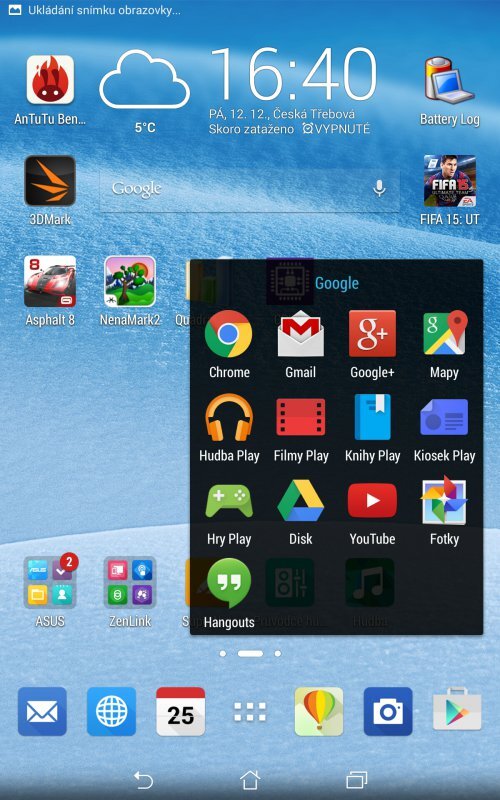Launch hot air balloon app in dock
The width and height of the screenshot is (500, 800).
point(319,711)
